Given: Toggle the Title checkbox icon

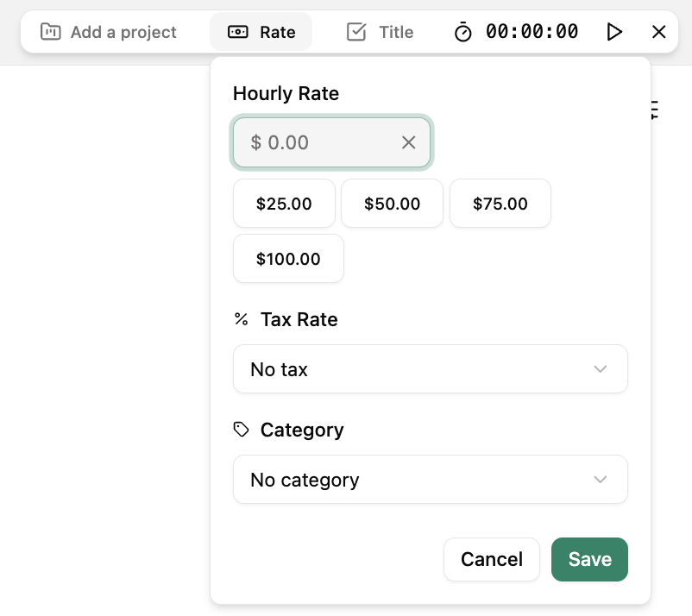Looking at the screenshot, I should pos(356,32).
